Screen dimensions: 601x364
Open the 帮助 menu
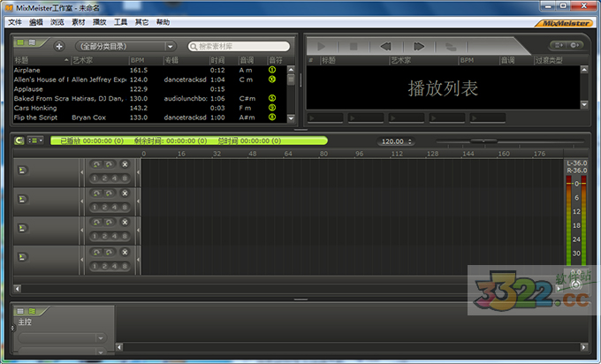[163, 22]
